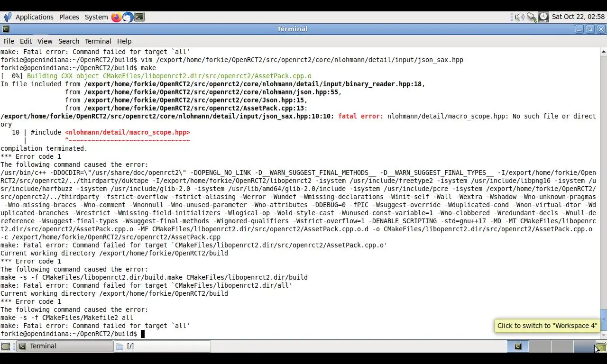Click the line beginning '/usr/bin/c++ -DDOCDIR'
The height and width of the screenshot is (364, 607).
[x=298, y=173]
